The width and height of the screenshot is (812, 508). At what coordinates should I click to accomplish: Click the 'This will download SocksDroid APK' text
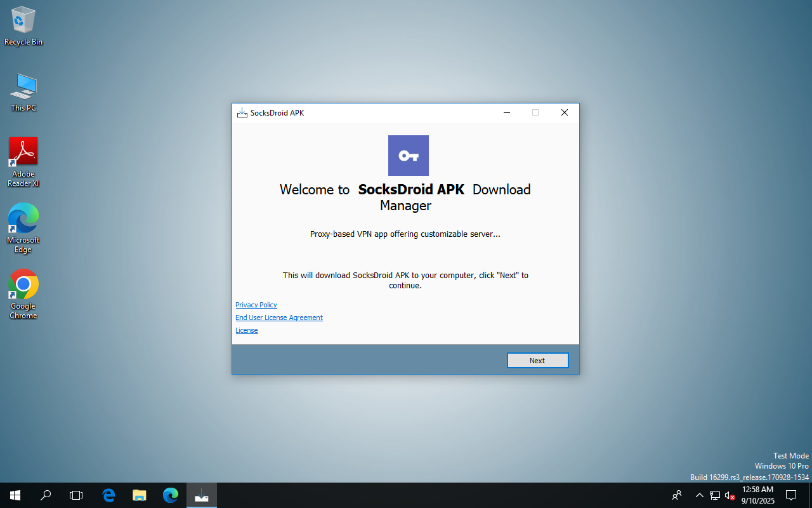(x=405, y=280)
